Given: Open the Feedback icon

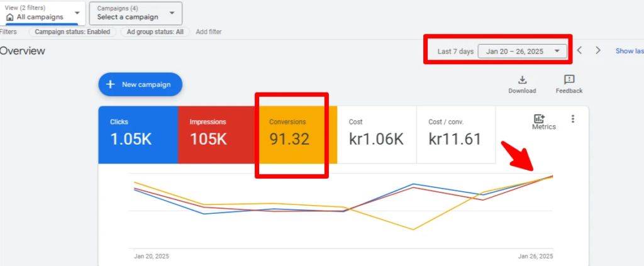Looking at the screenshot, I should (x=569, y=80).
